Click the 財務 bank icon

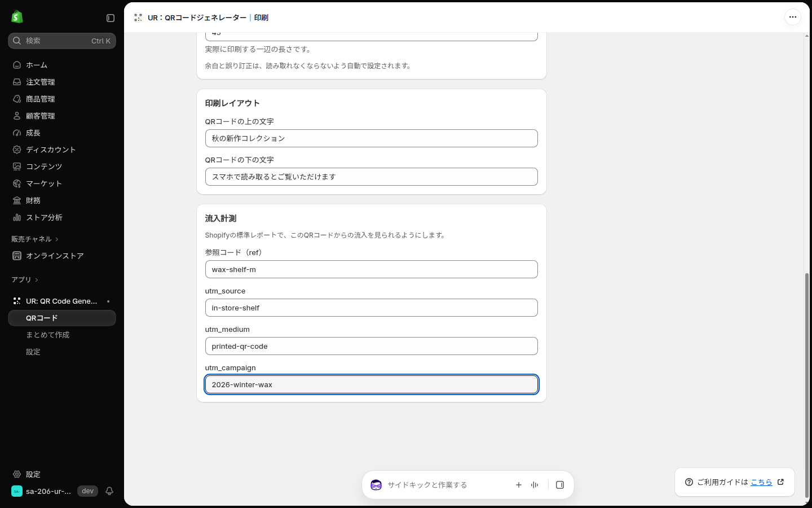click(17, 200)
